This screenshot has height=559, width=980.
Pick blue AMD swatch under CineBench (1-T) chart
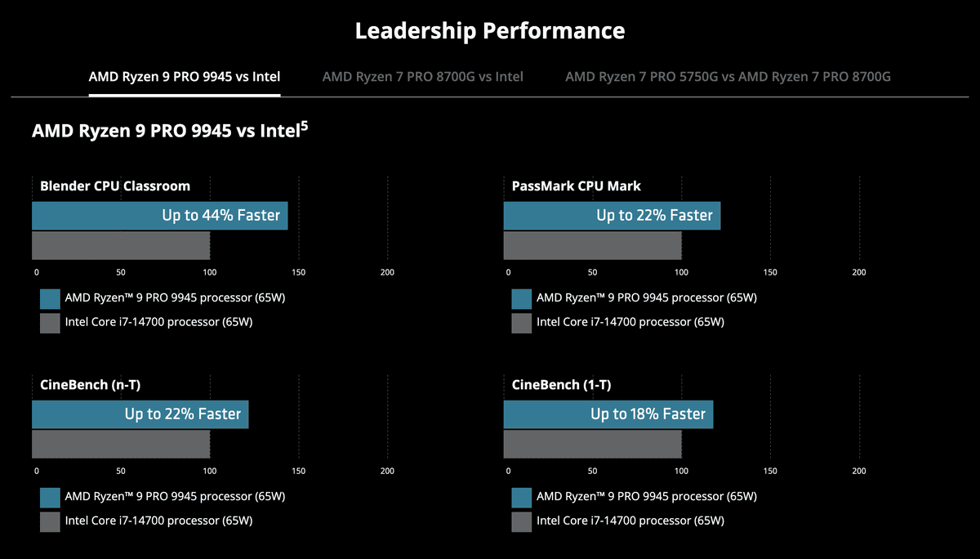tap(522, 497)
